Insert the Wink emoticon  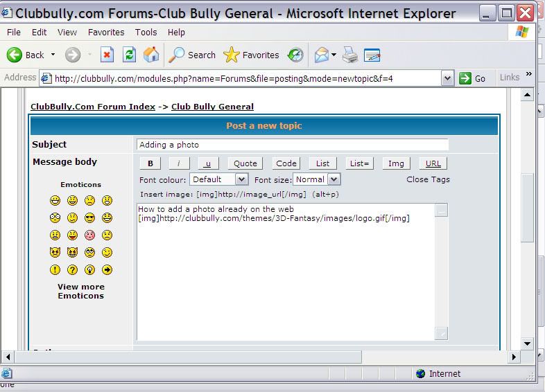[x=107, y=252]
